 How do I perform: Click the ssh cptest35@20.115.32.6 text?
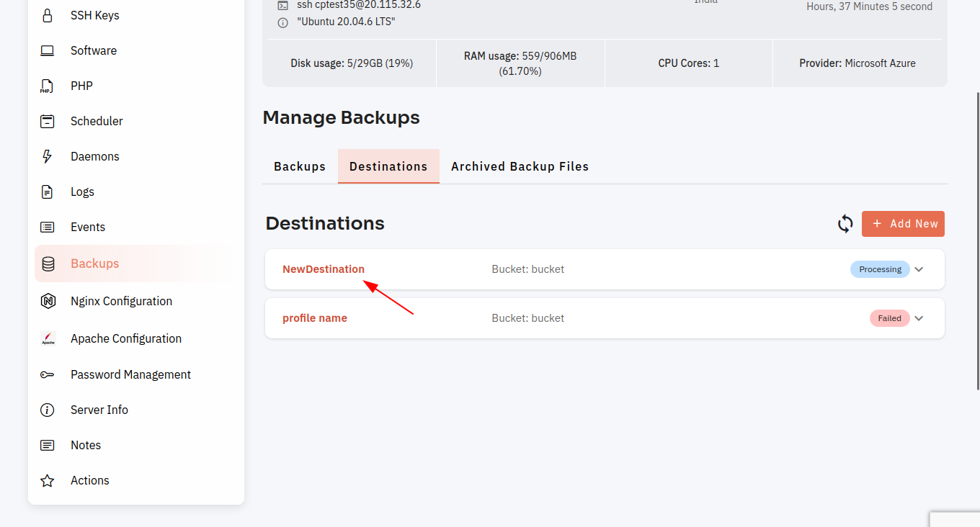pyautogui.click(x=359, y=5)
